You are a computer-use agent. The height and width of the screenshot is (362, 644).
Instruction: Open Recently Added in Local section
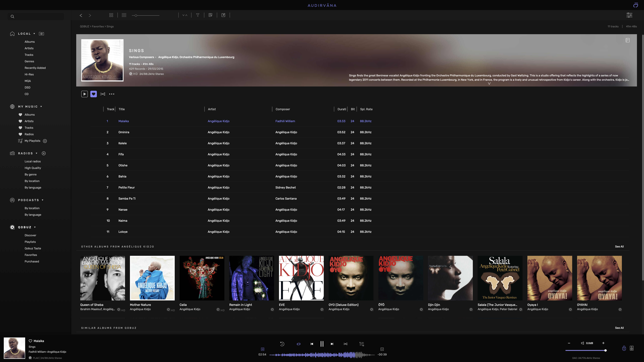[35, 68]
